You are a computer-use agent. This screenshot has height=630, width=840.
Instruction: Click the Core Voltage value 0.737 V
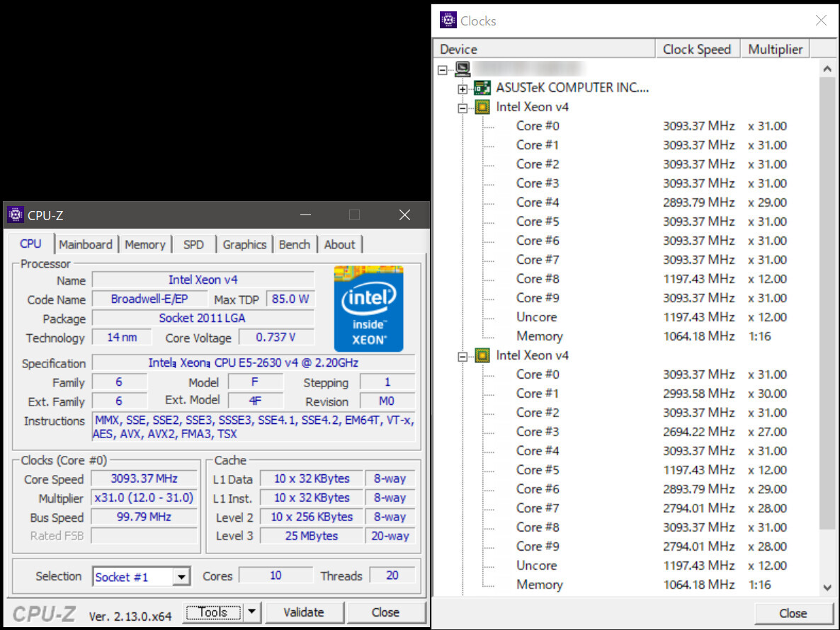(276, 337)
